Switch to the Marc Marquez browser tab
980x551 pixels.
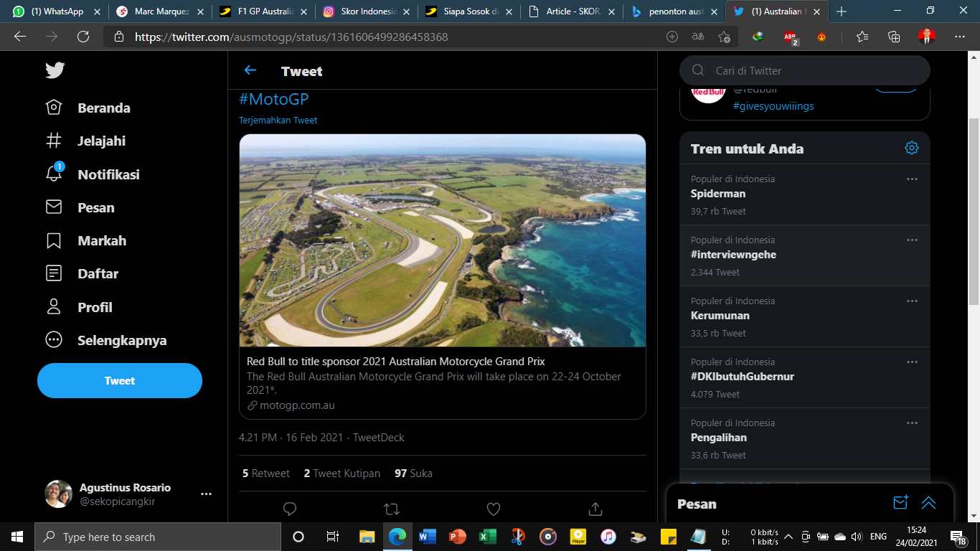coord(161,11)
